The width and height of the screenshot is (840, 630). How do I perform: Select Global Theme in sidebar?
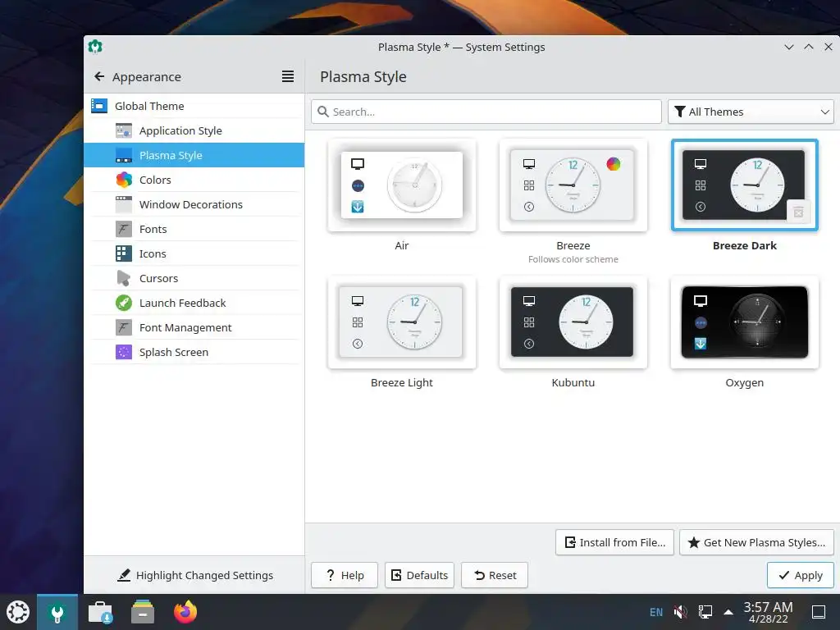tap(194, 106)
